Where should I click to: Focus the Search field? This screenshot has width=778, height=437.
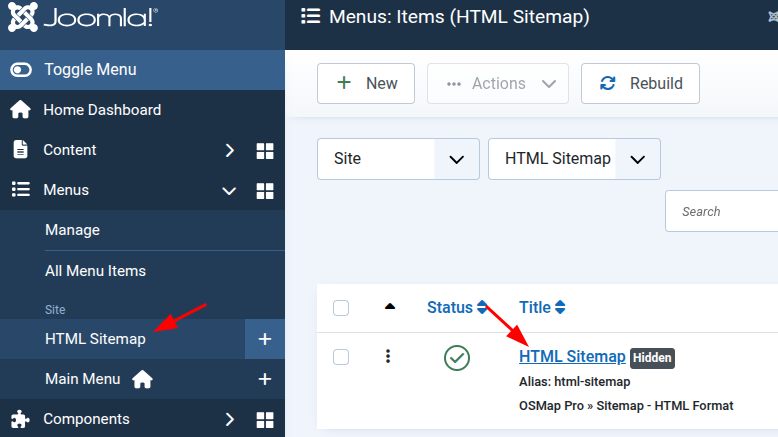721,211
